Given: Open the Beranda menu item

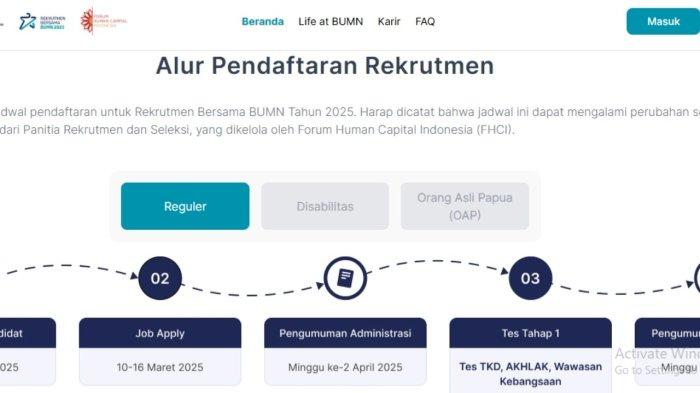Looking at the screenshot, I should click(262, 21).
